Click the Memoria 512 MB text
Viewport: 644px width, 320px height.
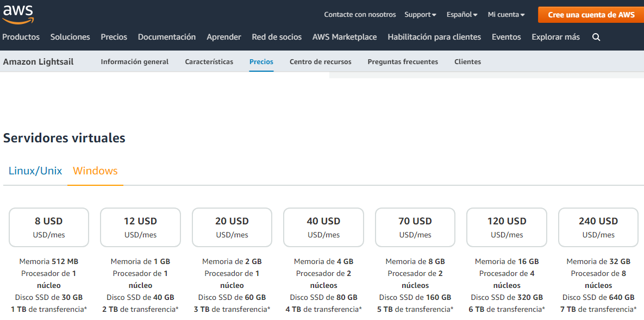49,262
